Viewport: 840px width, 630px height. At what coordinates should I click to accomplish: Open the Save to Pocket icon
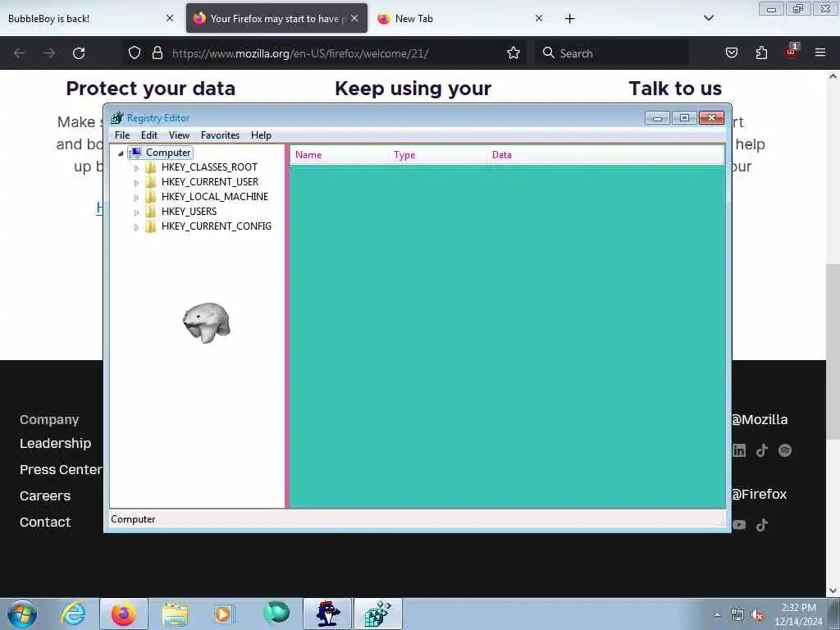[731, 52]
